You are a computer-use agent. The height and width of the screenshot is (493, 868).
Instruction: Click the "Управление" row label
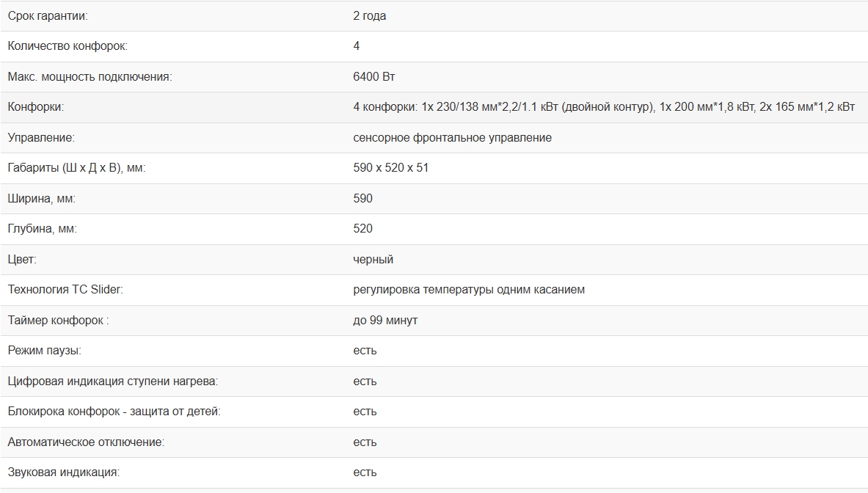tap(41, 137)
